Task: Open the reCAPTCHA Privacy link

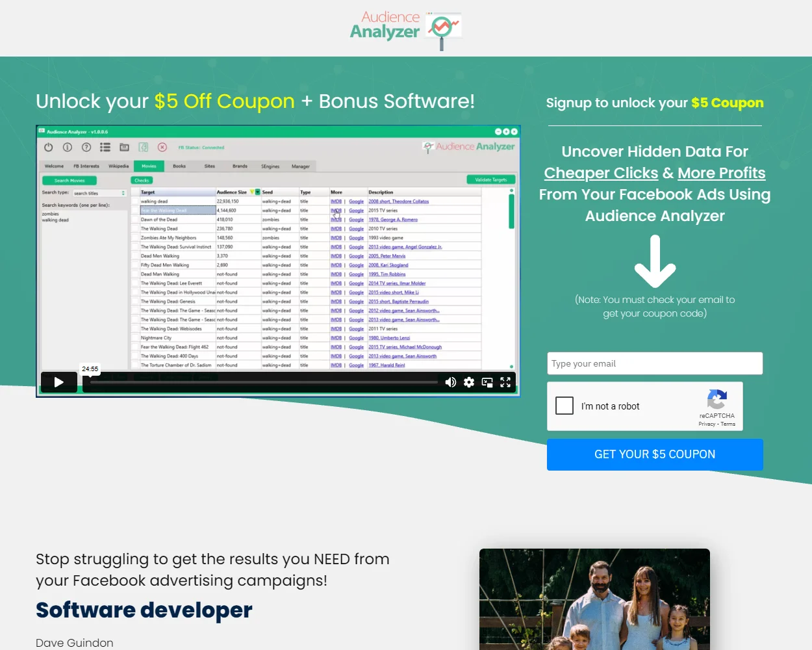Action: pos(707,424)
